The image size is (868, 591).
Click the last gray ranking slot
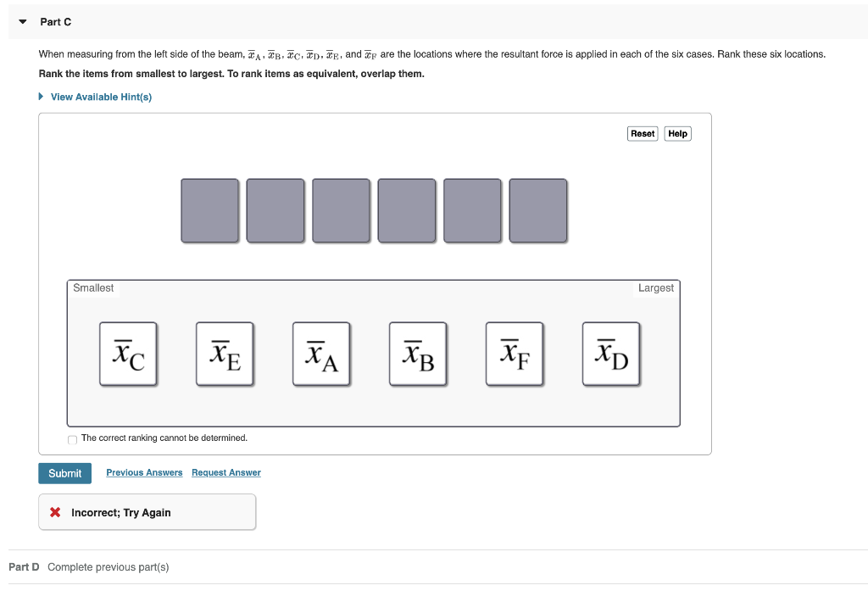(x=538, y=210)
